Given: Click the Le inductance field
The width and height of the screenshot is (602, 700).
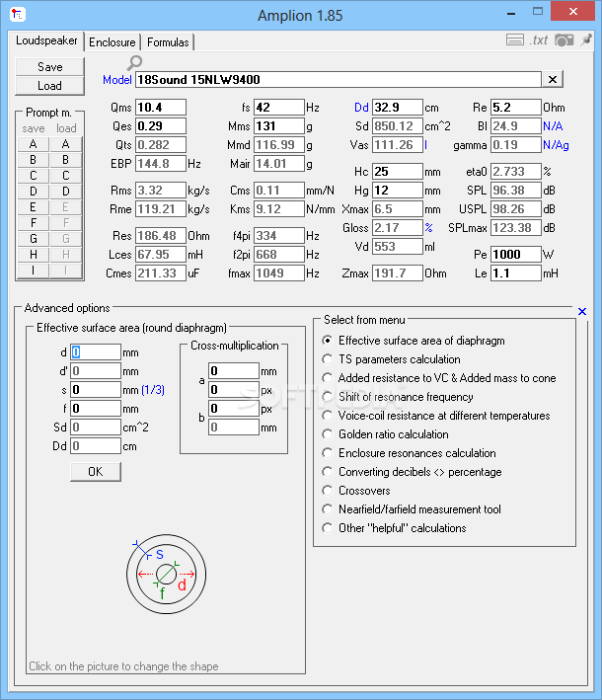Looking at the screenshot, I should pyautogui.click(x=516, y=273).
